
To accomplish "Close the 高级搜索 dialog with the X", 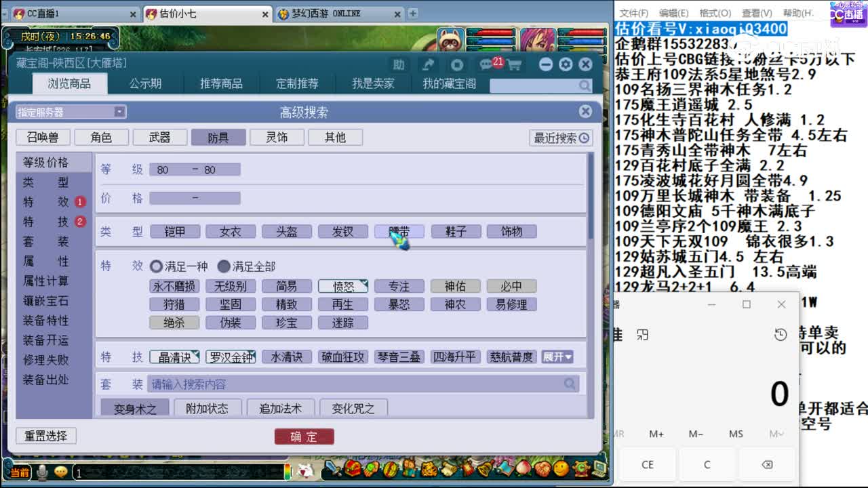I will (585, 112).
